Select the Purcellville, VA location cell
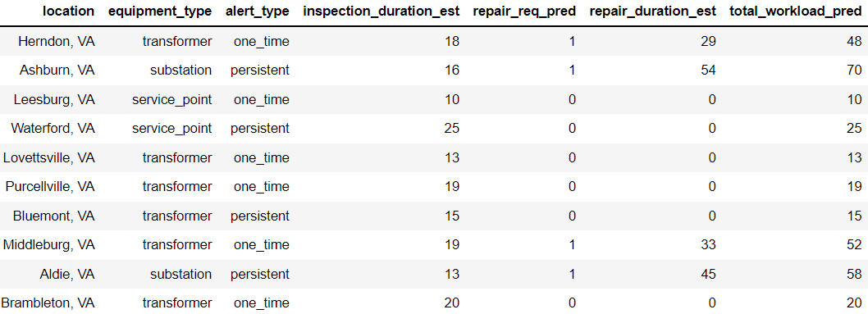This screenshot has height=314, width=868. pos(50,187)
